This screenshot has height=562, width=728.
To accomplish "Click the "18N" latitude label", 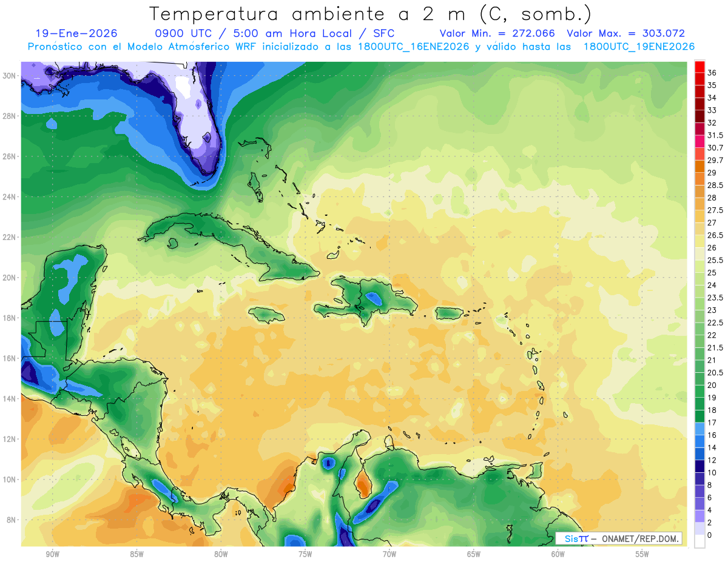I will click(x=10, y=318).
